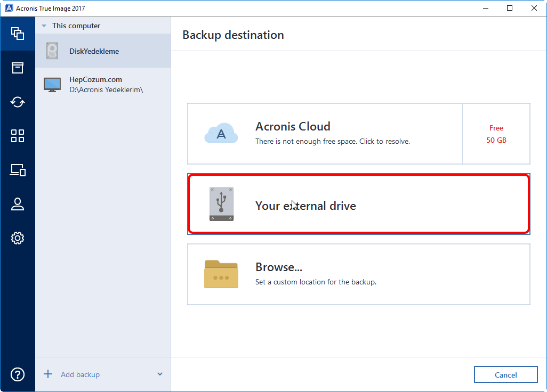Click 'There is not enough free space' message
547x392 pixels.
(333, 142)
